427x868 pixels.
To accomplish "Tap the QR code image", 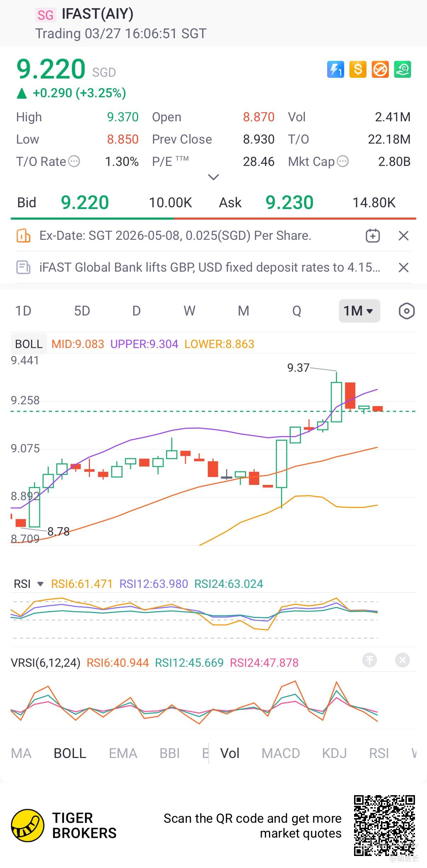I will click(385, 826).
